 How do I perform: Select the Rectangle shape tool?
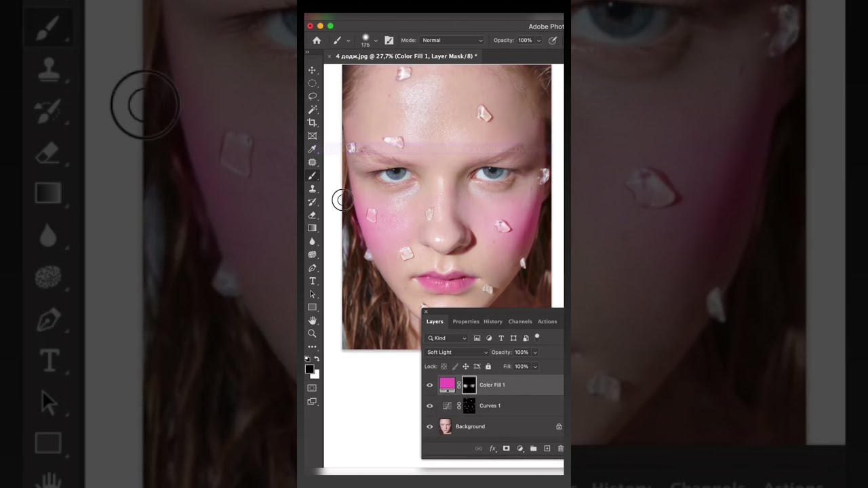pyautogui.click(x=313, y=308)
